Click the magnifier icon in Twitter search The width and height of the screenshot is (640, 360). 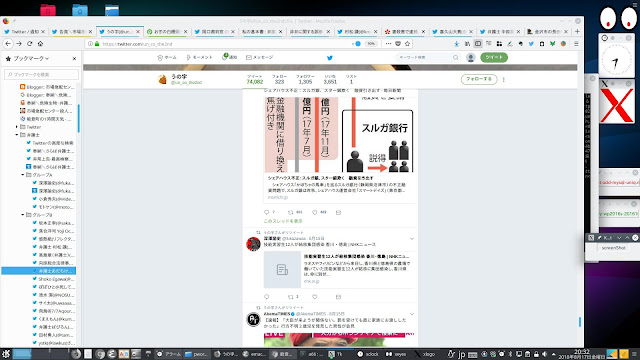click(x=456, y=58)
